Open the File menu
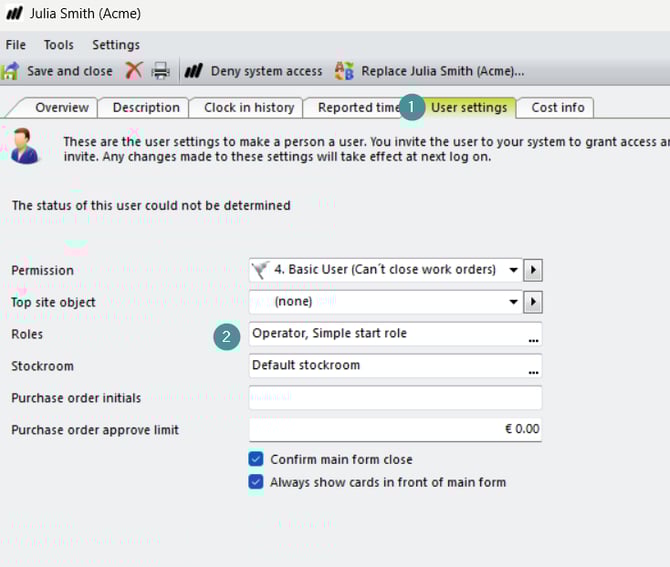This screenshot has height=567, width=670. click(x=16, y=45)
